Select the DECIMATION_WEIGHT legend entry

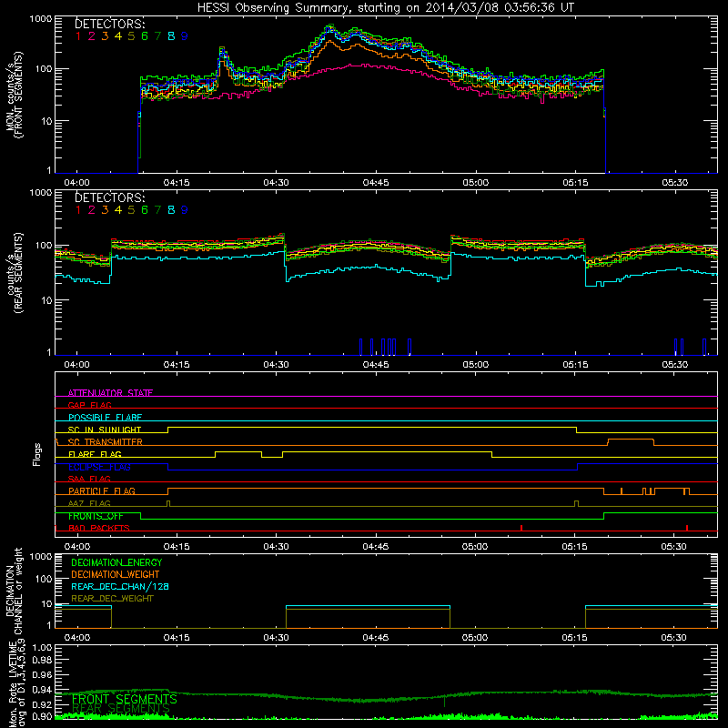(x=116, y=574)
